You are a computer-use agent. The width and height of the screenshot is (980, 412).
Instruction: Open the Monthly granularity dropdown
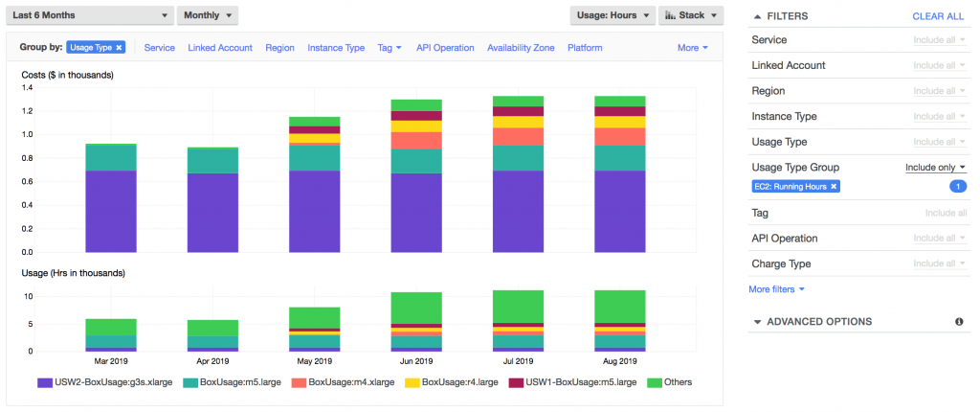207,15
